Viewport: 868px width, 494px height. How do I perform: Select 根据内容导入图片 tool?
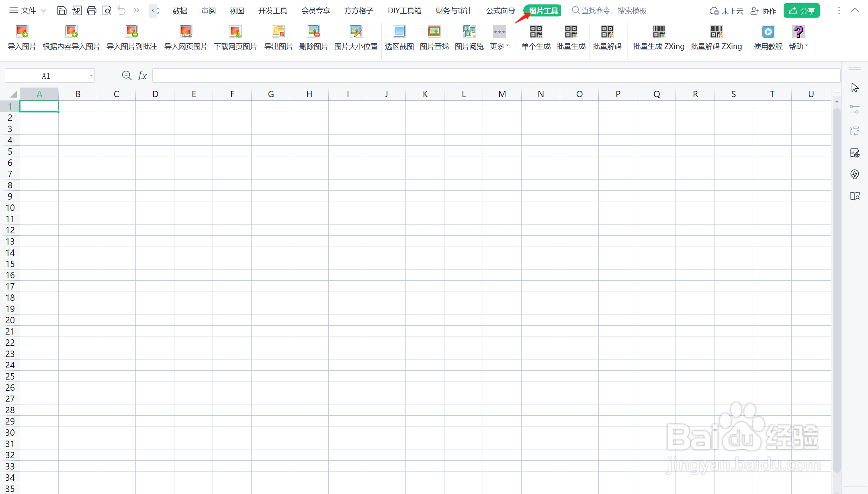coord(71,38)
